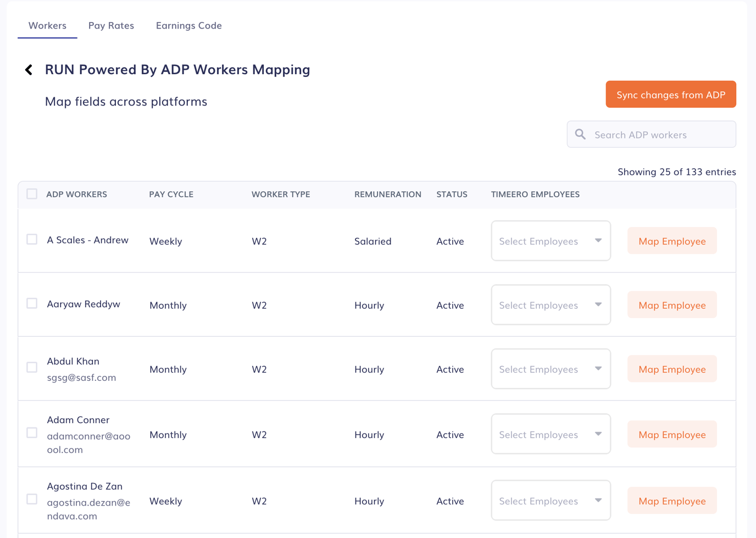Switch to the Pay Rates tab
This screenshot has height=538, width=756.
pos(111,26)
